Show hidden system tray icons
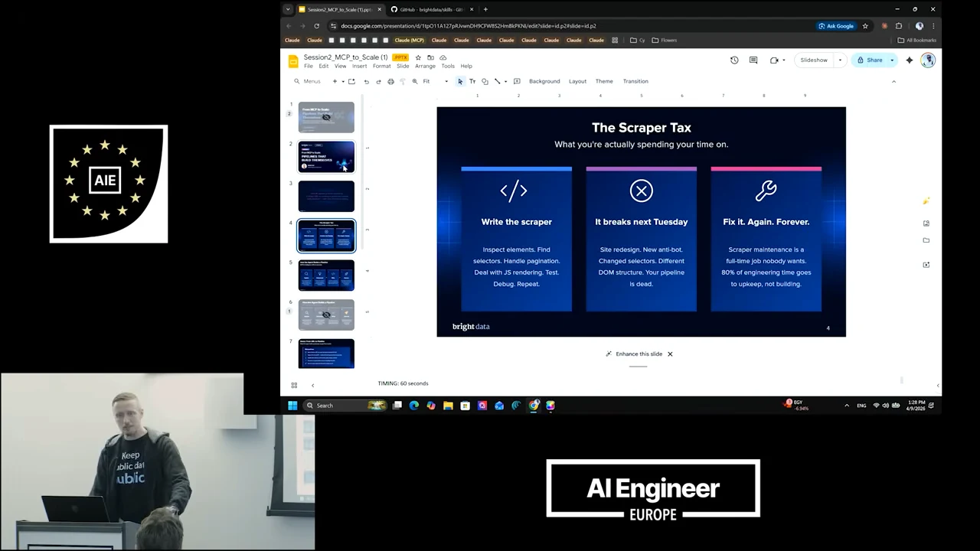 click(x=847, y=406)
